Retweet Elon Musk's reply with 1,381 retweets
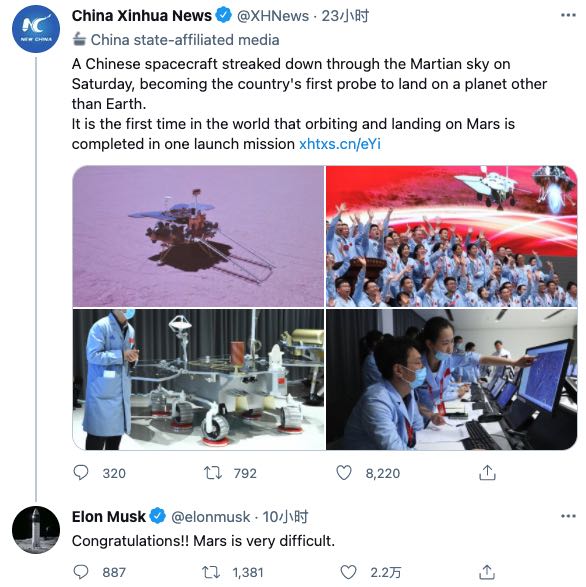Image resolution: width=586 pixels, height=587 pixels. (x=211, y=572)
